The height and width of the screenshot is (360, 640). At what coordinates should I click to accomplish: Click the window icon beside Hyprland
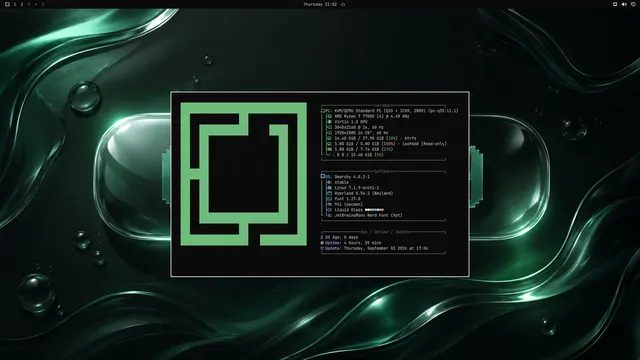329,193
